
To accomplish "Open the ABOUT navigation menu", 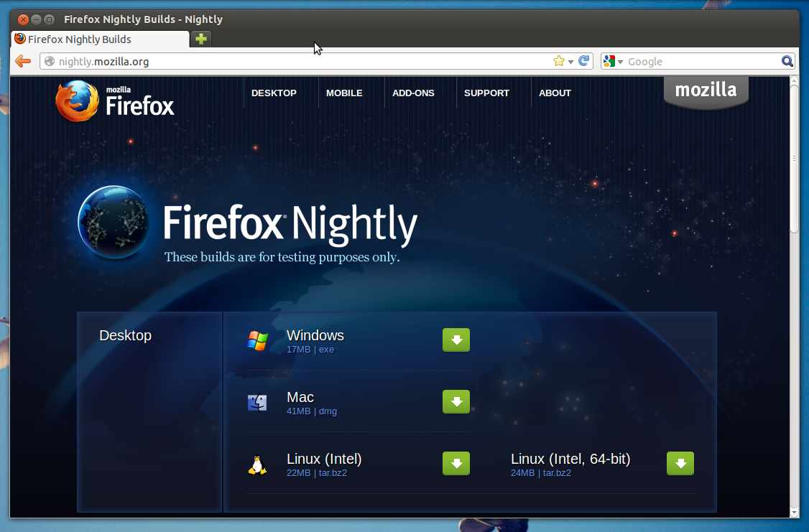I will pos(555,93).
